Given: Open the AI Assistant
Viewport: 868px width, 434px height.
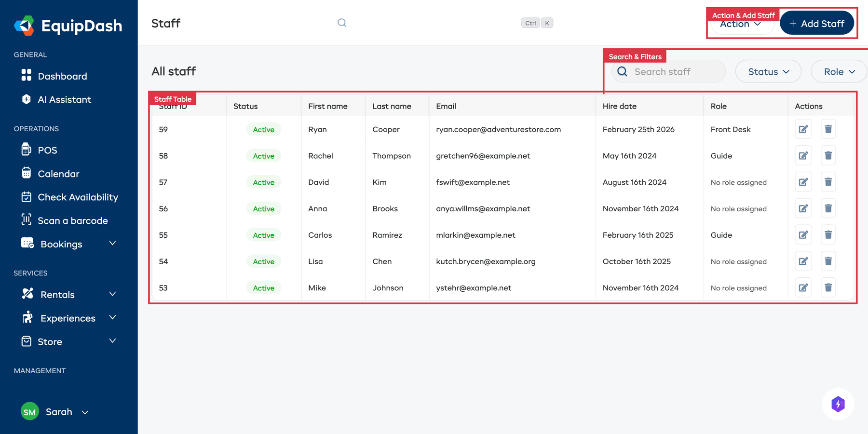Looking at the screenshot, I should pos(64,99).
